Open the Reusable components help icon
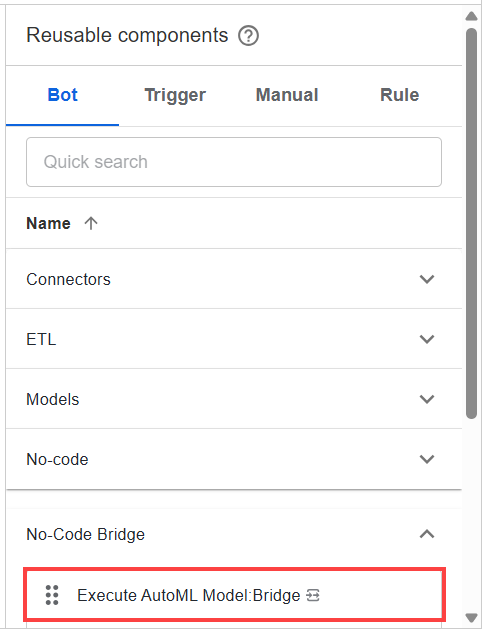Image resolution: width=485 pixels, height=635 pixels. coord(248,36)
